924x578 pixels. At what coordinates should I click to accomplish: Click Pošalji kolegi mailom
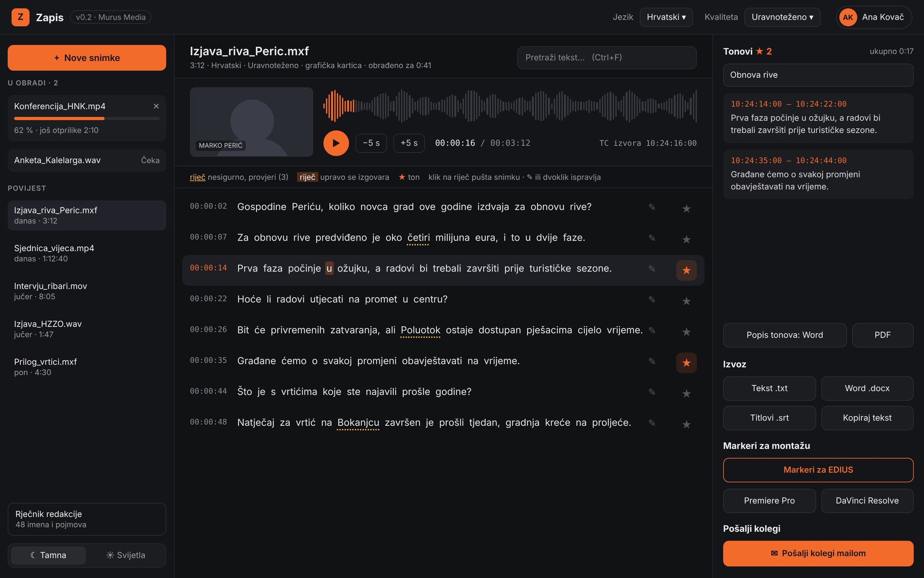click(818, 553)
